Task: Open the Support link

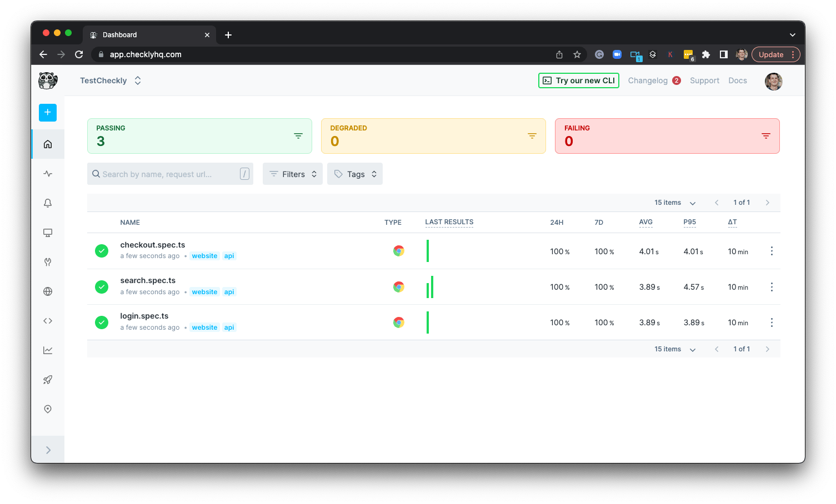Action: [x=704, y=80]
